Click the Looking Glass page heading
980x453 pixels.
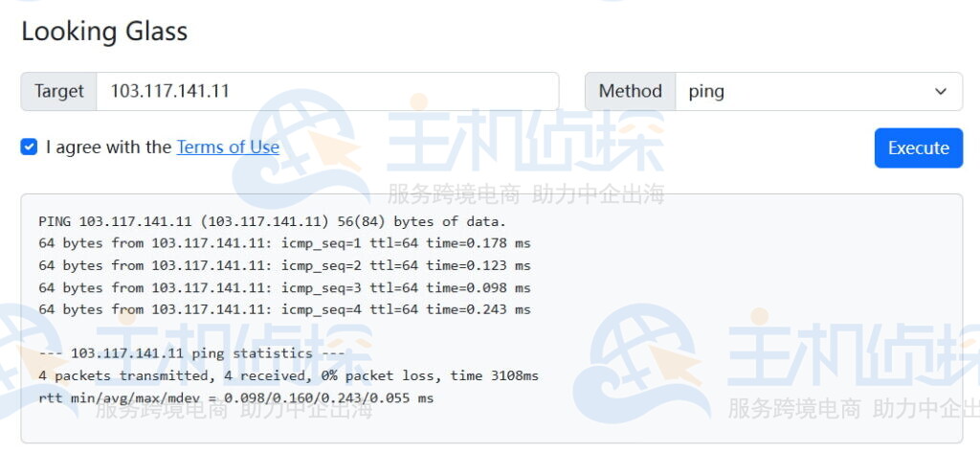click(x=104, y=32)
